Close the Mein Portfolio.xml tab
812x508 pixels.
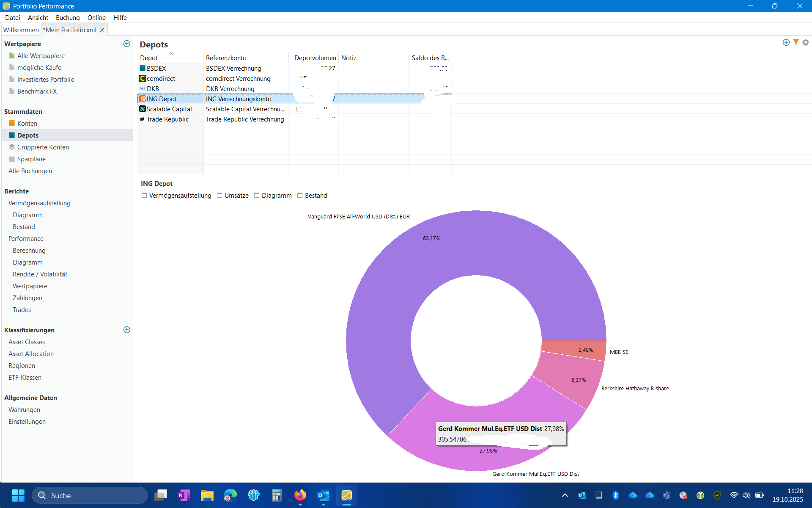[102, 30]
